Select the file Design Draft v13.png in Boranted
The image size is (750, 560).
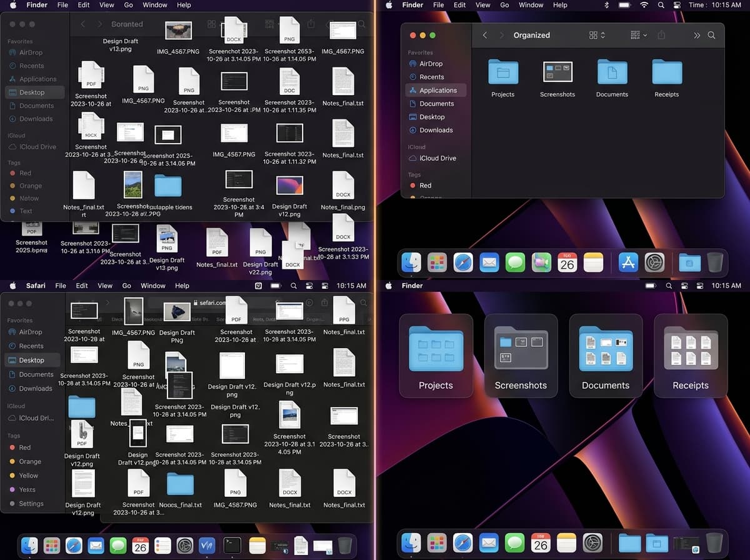coord(121,45)
